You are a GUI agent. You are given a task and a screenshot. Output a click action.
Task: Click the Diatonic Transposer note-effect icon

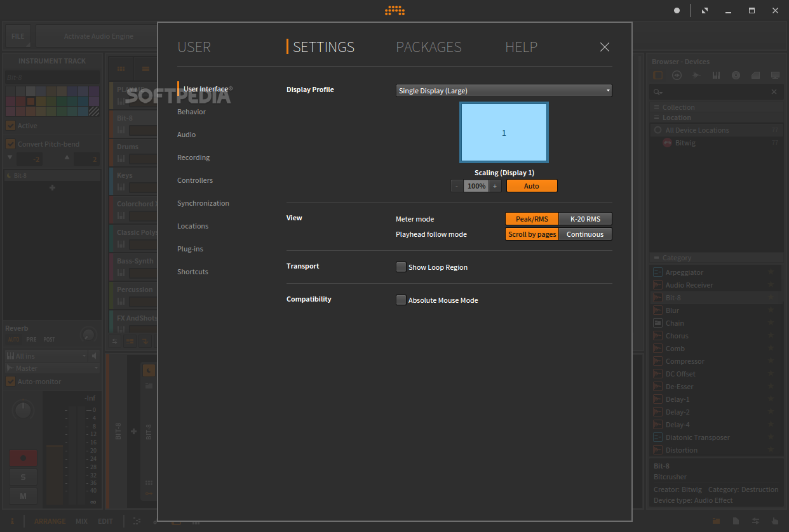click(658, 437)
